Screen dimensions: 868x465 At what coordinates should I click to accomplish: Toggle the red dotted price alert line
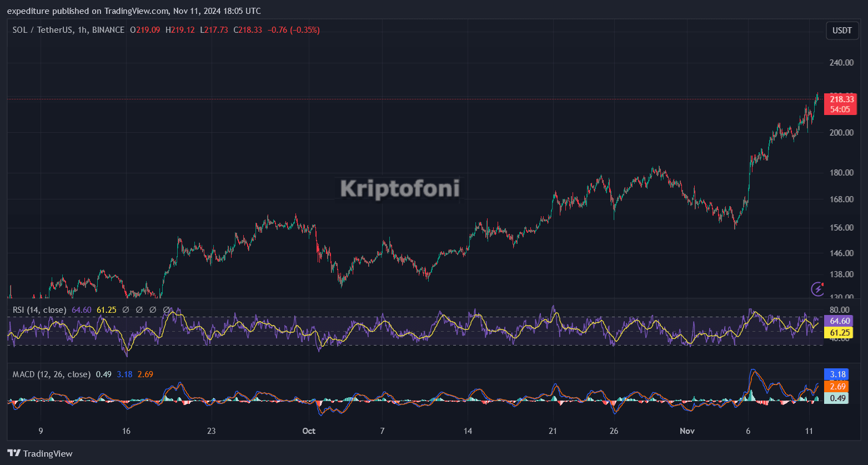click(389, 98)
